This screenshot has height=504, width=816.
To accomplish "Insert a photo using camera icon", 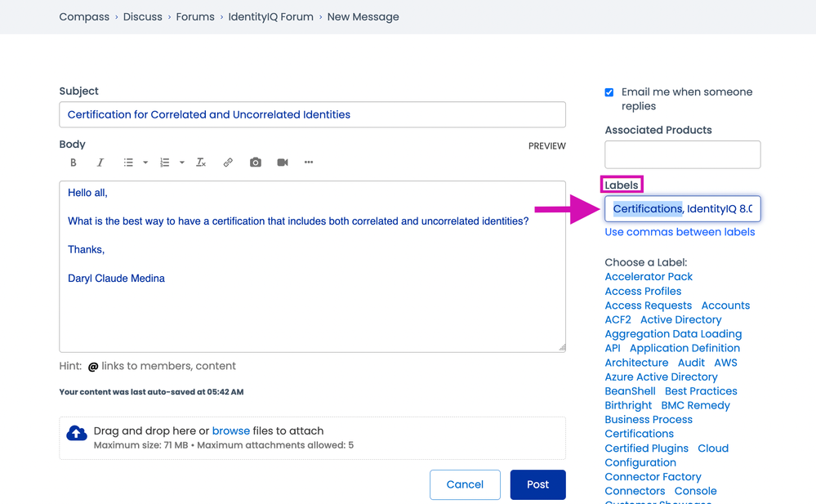I will (x=256, y=163).
